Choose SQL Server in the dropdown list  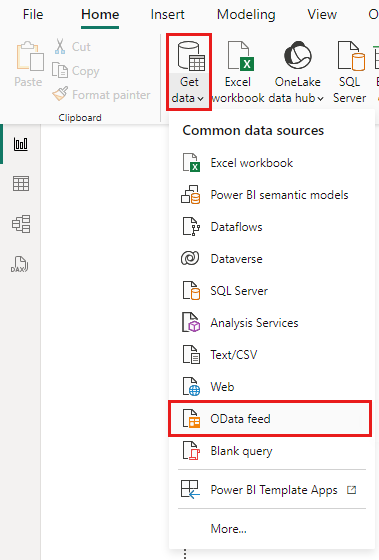point(272,291)
